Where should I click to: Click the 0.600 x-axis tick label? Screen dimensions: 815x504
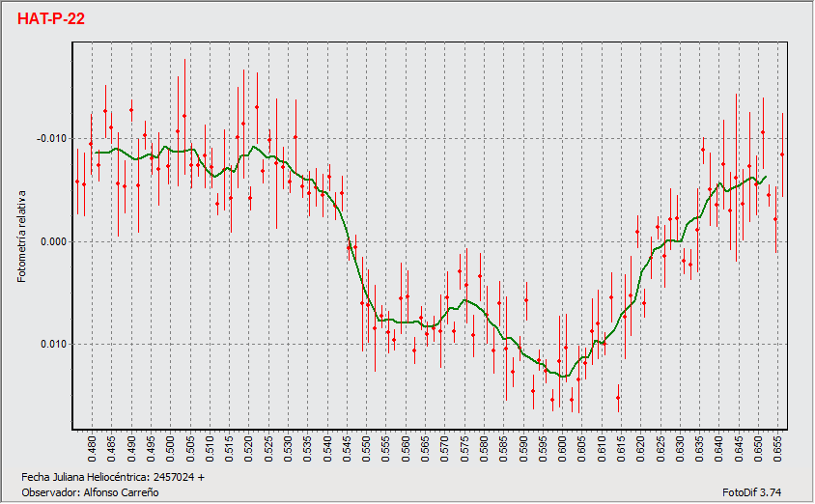click(562, 449)
